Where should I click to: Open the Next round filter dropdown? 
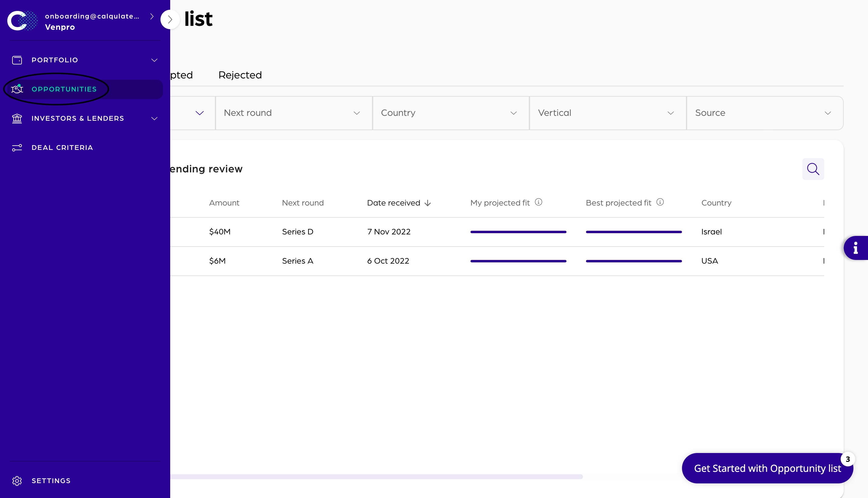pos(293,113)
